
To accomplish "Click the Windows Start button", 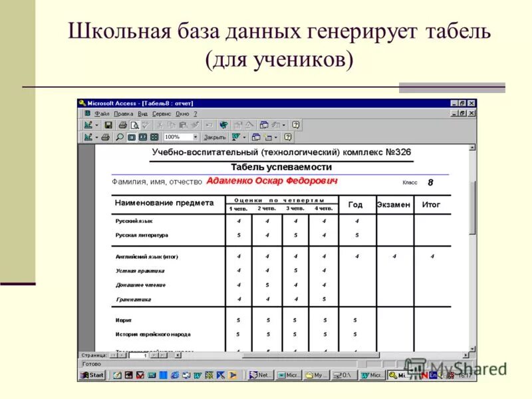I will pyautogui.click(x=92, y=375).
